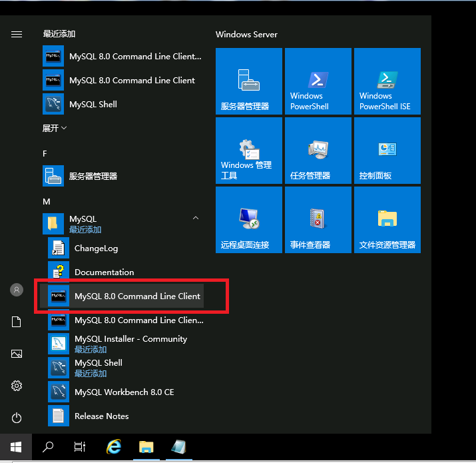
Task: Open 控制面板 tile
Action: [387, 151]
